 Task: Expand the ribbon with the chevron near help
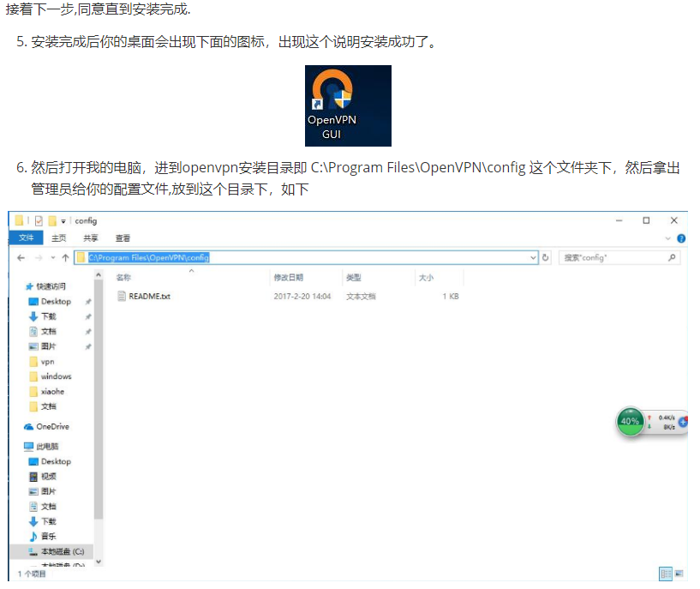pos(668,237)
